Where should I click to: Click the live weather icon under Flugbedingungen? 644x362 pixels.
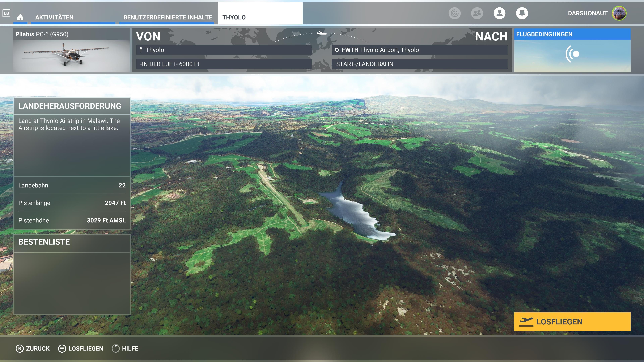pos(572,54)
